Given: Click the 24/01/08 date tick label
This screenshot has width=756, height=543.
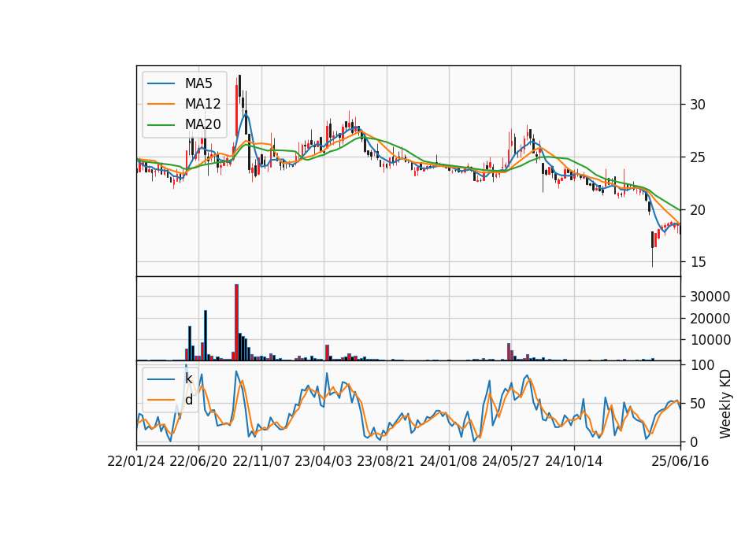Looking at the screenshot, I should 448,461.
